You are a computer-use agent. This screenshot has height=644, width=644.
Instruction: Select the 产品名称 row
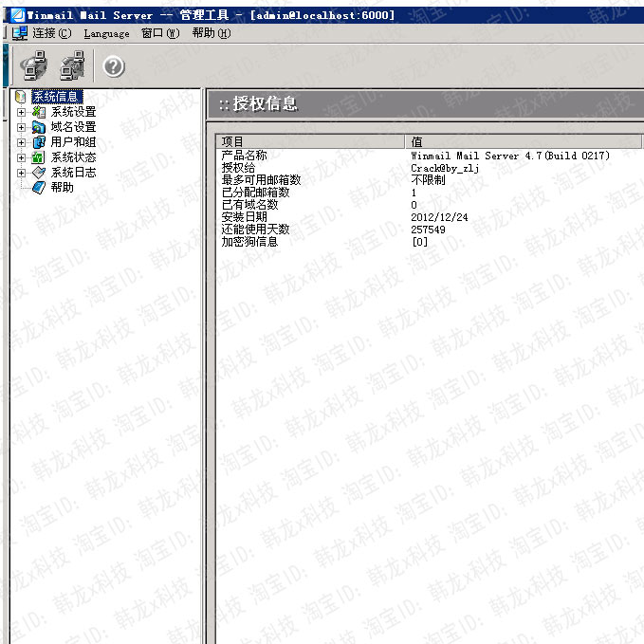pyautogui.click(x=430, y=156)
